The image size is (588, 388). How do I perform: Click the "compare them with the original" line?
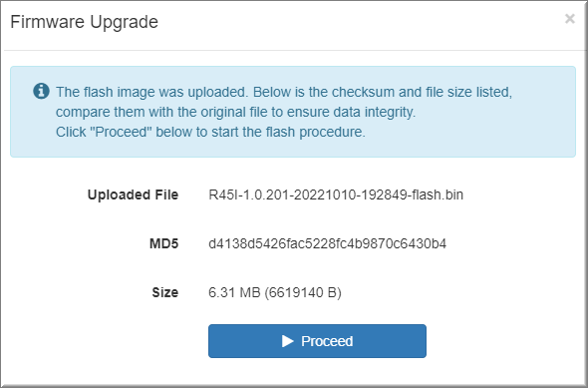[235, 112]
